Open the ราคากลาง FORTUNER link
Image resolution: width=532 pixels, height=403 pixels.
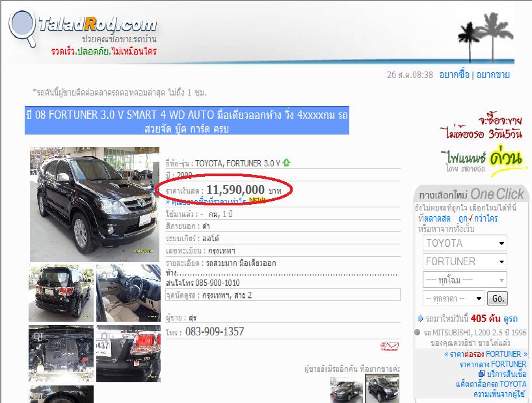pyautogui.click(x=493, y=365)
